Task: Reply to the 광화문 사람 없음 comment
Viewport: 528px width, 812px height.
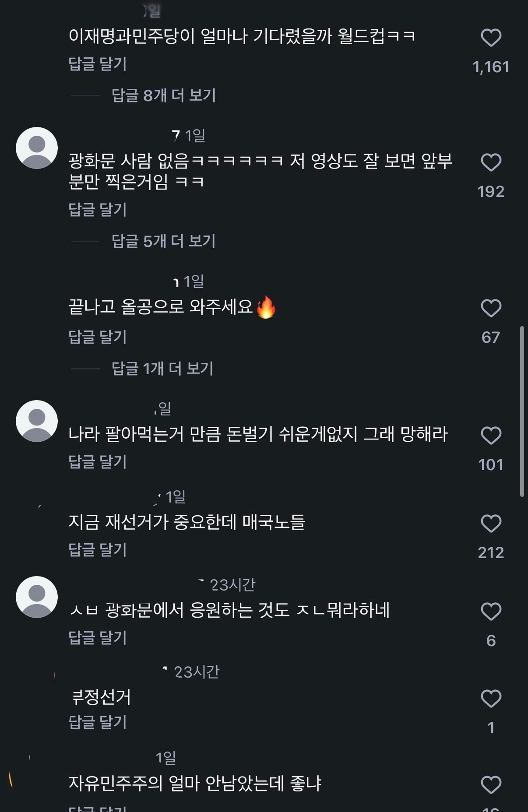Action: tap(98, 210)
